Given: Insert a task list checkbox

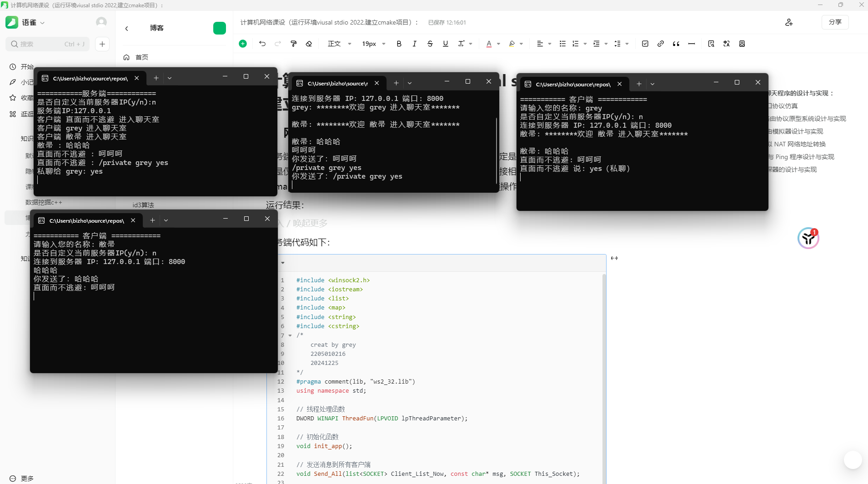Looking at the screenshot, I should pyautogui.click(x=644, y=44).
